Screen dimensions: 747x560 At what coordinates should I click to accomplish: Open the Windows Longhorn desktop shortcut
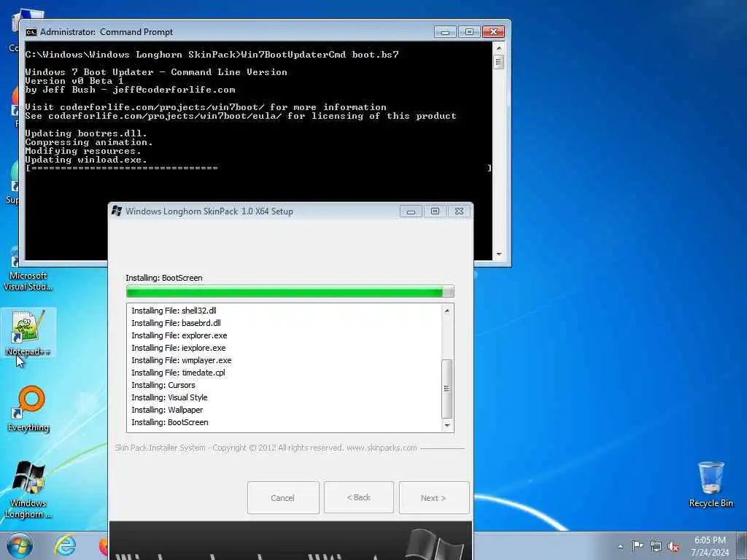(x=28, y=491)
